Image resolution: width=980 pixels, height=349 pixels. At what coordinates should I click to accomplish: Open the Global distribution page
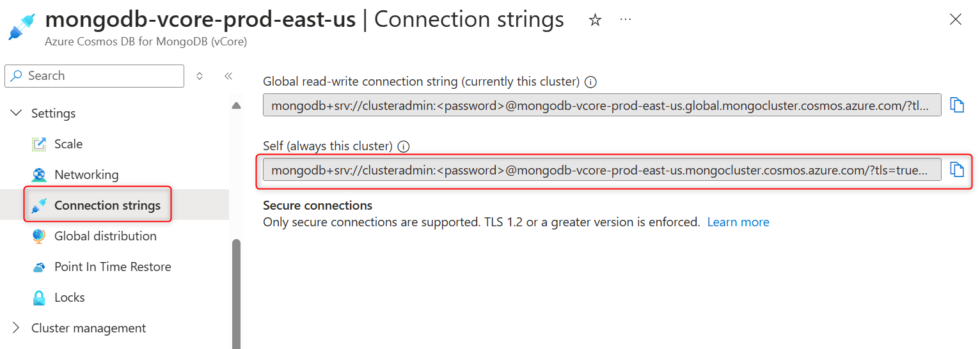click(105, 236)
